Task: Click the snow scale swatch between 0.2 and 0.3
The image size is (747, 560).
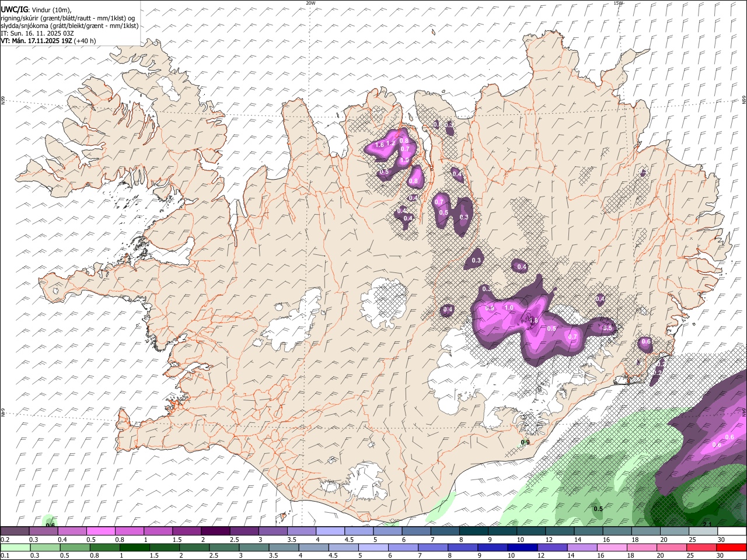Action: (15, 531)
